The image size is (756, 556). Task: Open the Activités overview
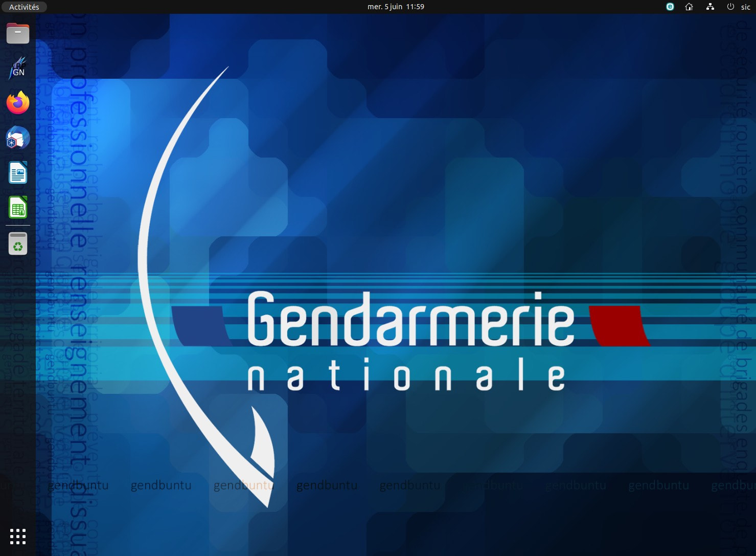24,7
